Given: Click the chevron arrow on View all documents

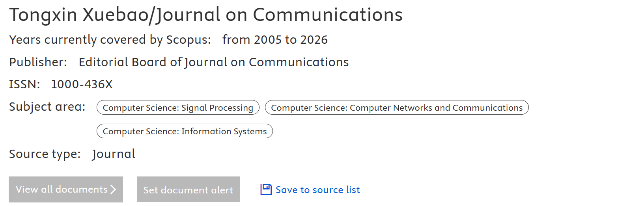Looking at the screenshot, I should coord(113,189).
